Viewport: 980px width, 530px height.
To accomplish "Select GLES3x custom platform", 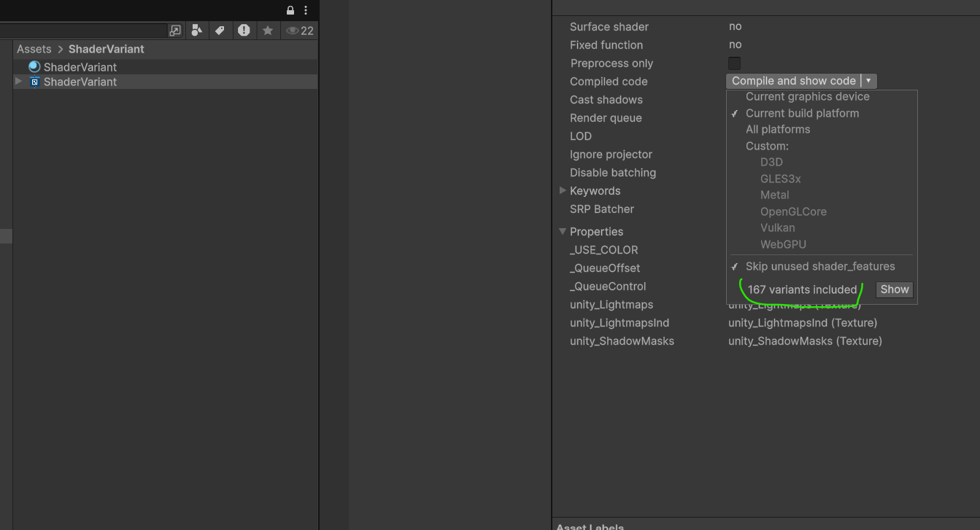I will tap(780, 179).
